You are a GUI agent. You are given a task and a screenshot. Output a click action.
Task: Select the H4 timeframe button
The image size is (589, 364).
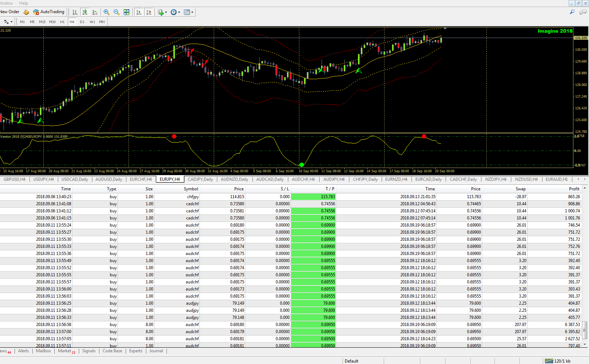pyautogui.click(x=72, y=22)
